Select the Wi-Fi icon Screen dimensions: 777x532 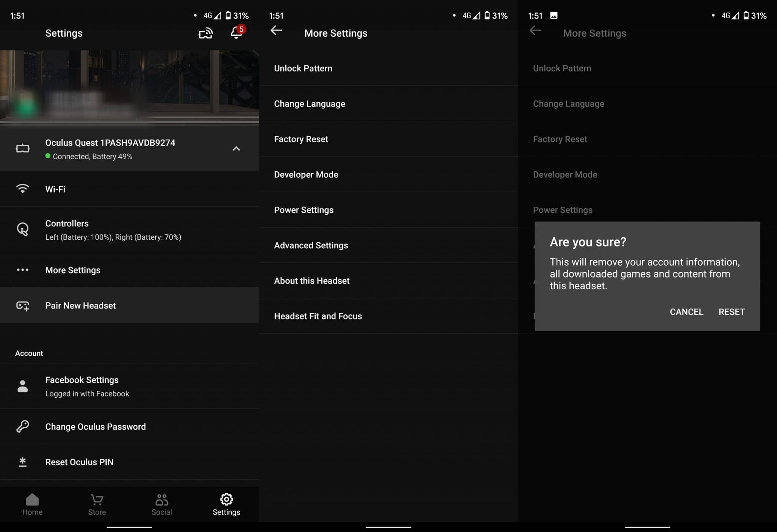point(22,189)
